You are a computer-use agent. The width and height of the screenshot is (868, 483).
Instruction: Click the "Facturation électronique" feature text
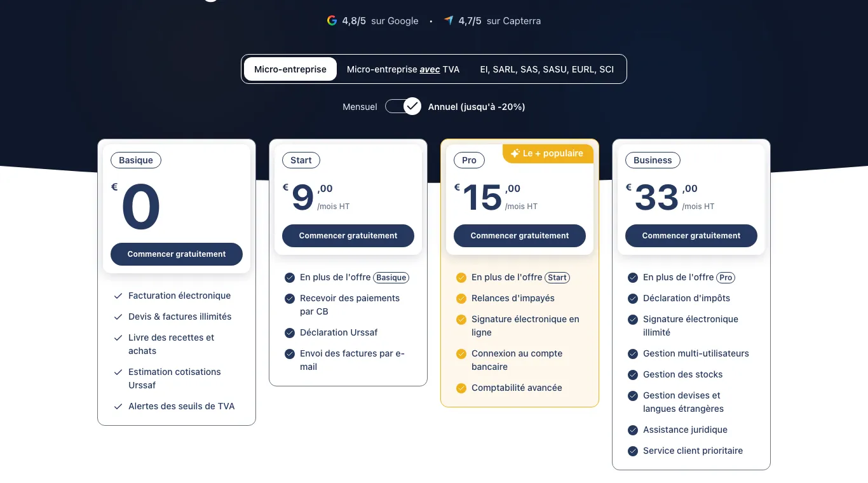[179, 296]
